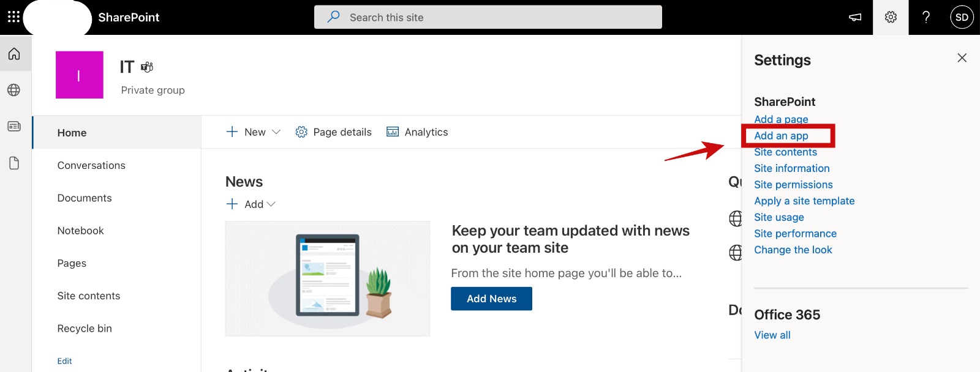Click the Add News button

click(x=491, y=299)
